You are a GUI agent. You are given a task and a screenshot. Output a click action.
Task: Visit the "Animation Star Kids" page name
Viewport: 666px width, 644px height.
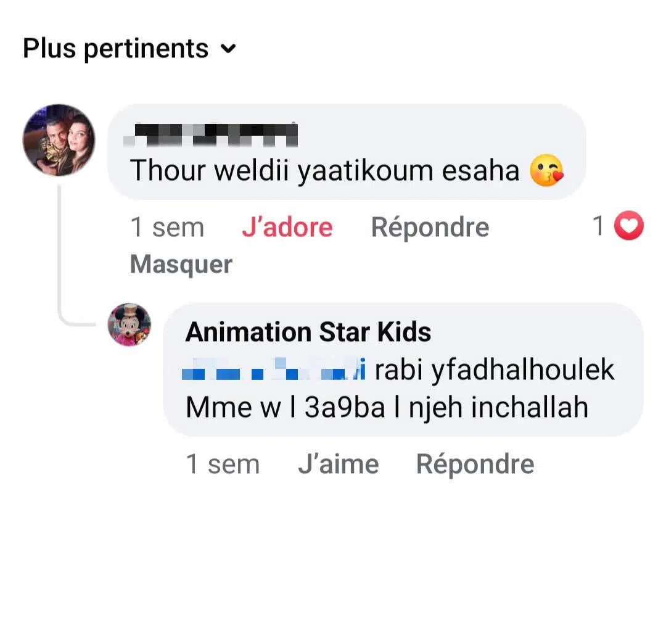pyautogui.click(x=308, y=332)
